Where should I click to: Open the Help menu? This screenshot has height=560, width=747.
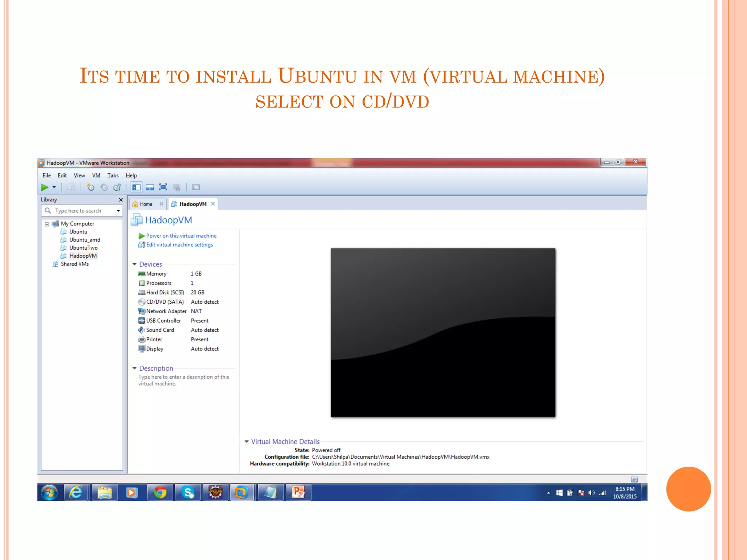[131, 175]
